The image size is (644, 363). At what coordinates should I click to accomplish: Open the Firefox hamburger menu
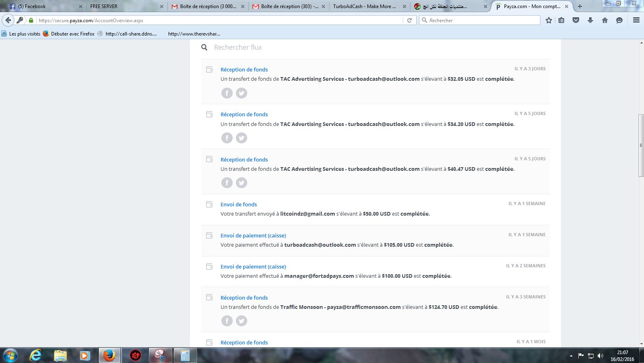point(636,20)
